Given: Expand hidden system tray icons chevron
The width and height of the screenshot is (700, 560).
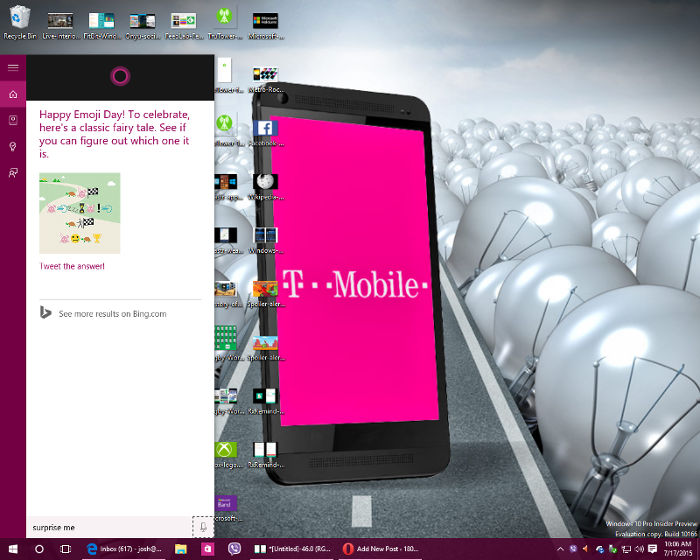Looking at the screenshot, I should 560,548.
